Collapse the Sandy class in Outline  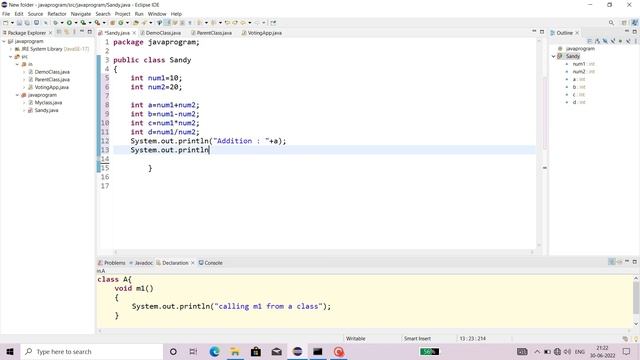point(554,56)
